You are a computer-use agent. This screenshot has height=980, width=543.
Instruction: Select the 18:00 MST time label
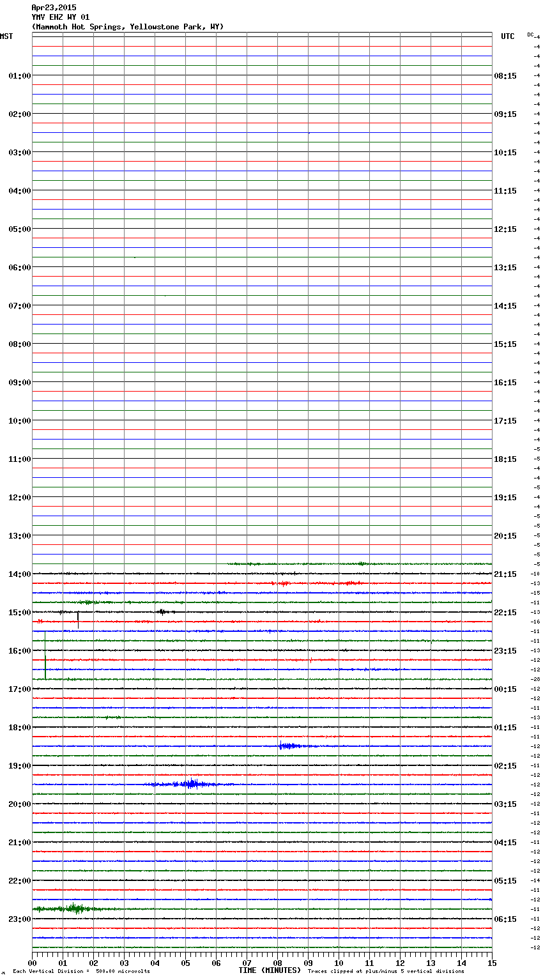pos(20,728)
